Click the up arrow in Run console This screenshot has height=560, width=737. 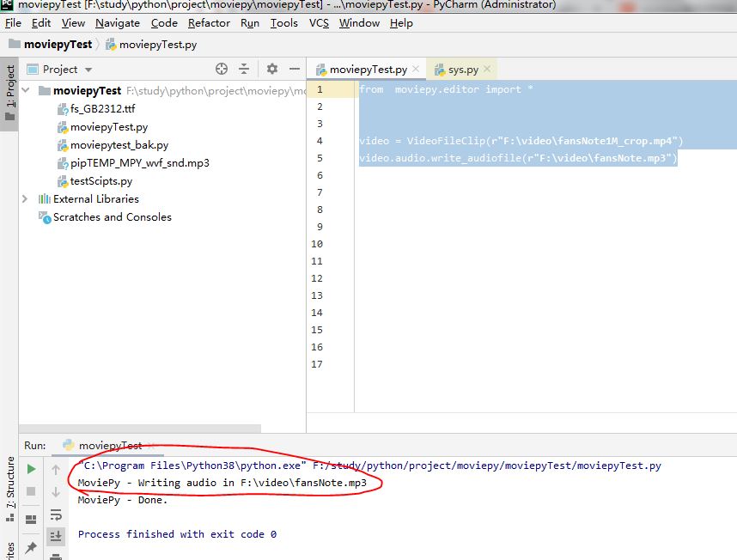point(56,469)
